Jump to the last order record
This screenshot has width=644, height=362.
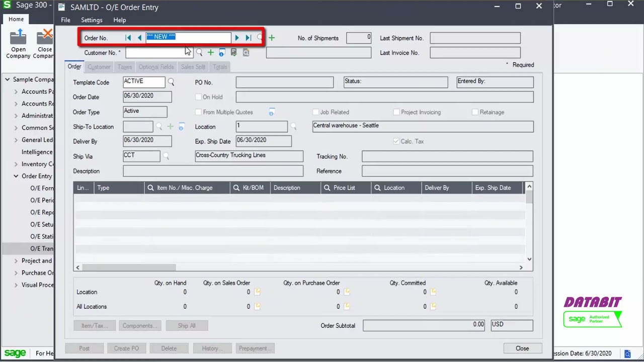(248, 38)
